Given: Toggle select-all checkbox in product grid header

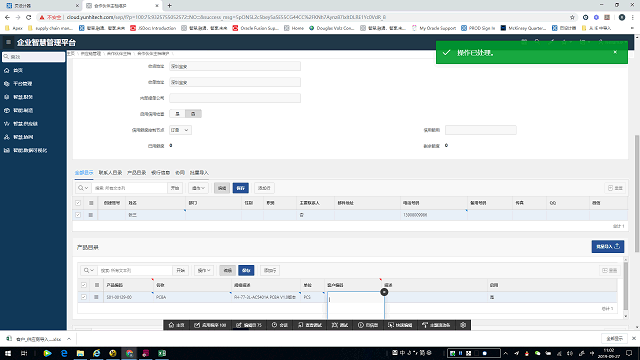Looking at the screenshot, I should point(84,285).
